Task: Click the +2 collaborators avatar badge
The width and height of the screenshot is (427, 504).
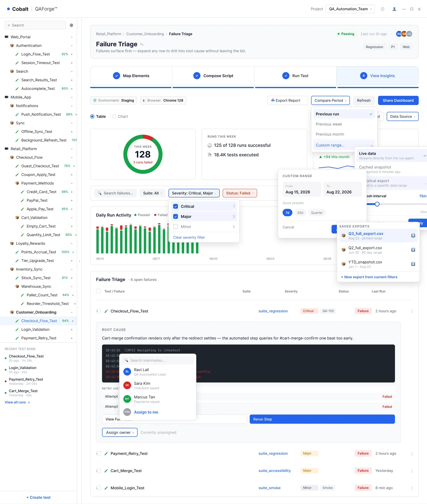Action: [x=409, y=34]
